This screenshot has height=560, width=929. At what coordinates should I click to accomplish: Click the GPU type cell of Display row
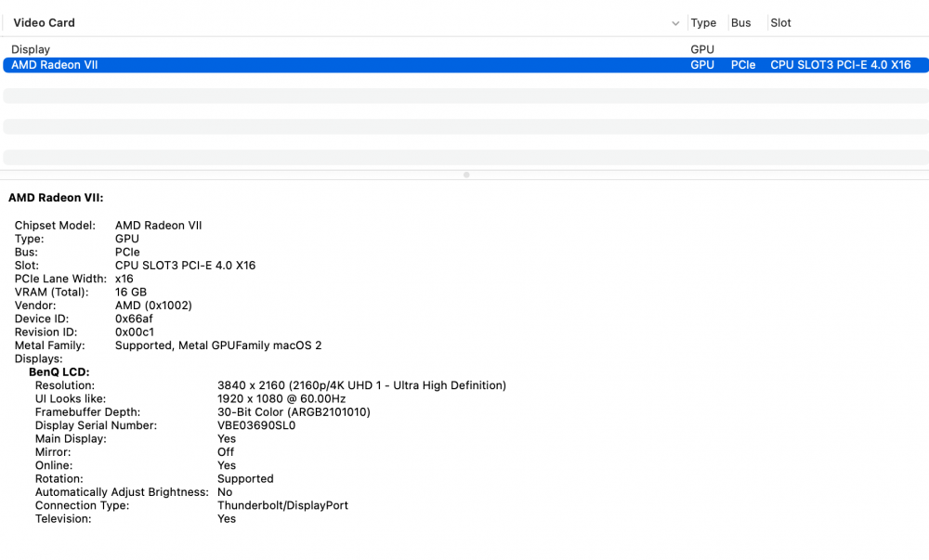click(702, 50)
